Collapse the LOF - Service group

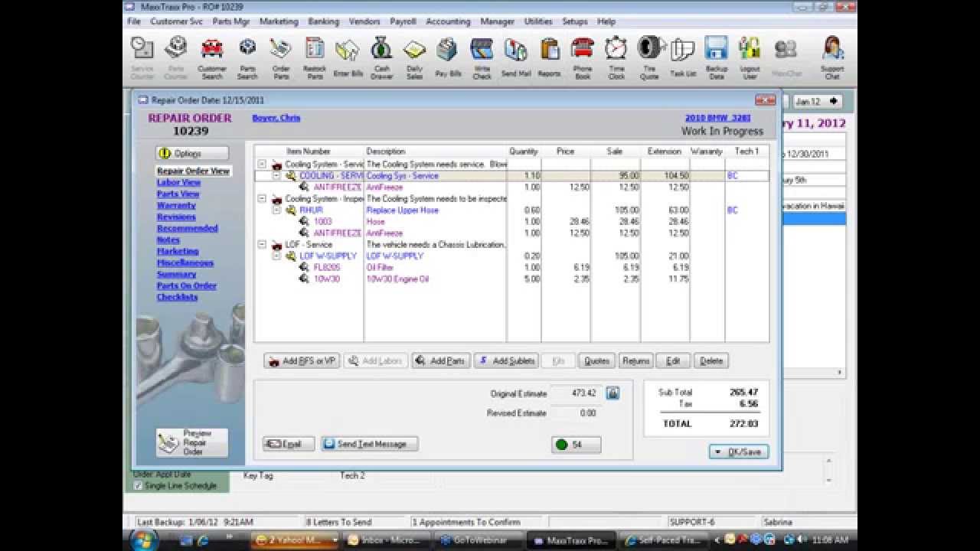263,245
